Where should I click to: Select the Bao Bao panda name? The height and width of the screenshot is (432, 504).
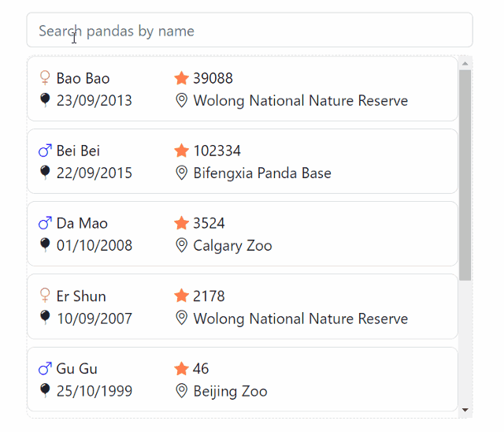[83, 78]
